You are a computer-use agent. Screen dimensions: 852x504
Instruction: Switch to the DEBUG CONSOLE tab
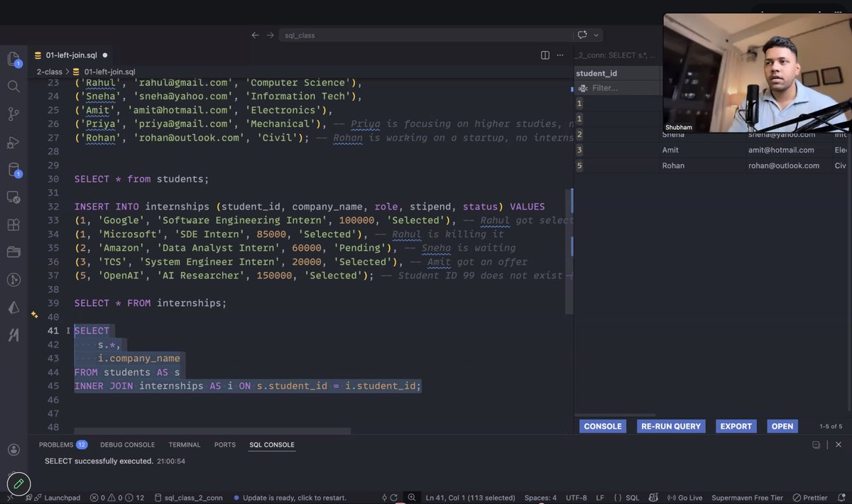[127, 445]
